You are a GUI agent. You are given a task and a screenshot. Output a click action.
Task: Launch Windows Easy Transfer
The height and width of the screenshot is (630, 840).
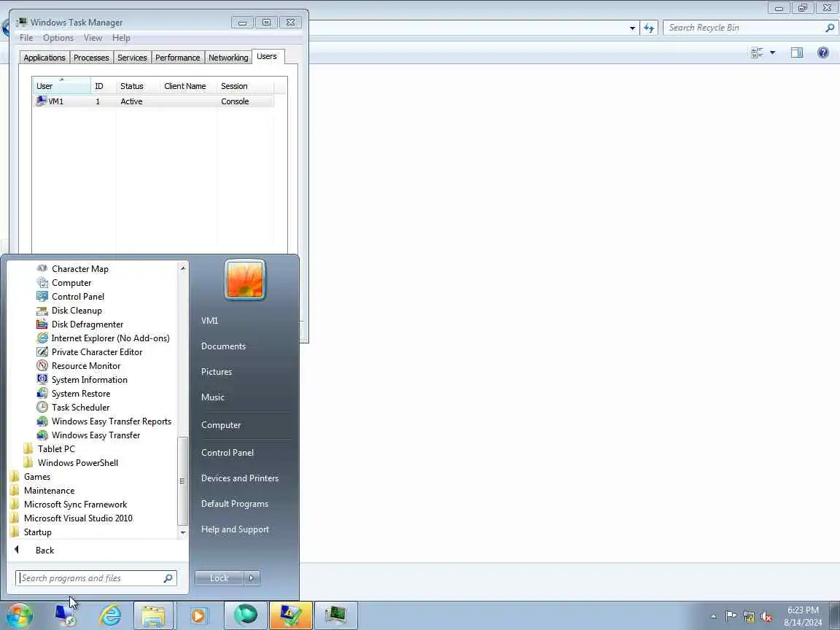(x=88, y=435)
